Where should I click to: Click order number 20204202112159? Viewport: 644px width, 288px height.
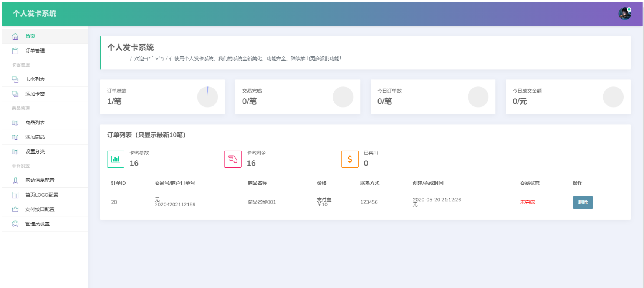click(175, 205)
